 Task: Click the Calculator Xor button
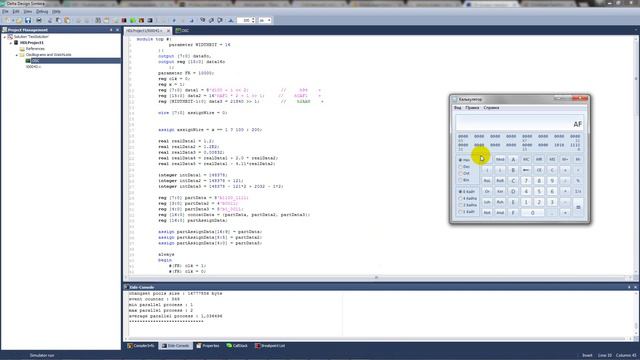[500, 191]
